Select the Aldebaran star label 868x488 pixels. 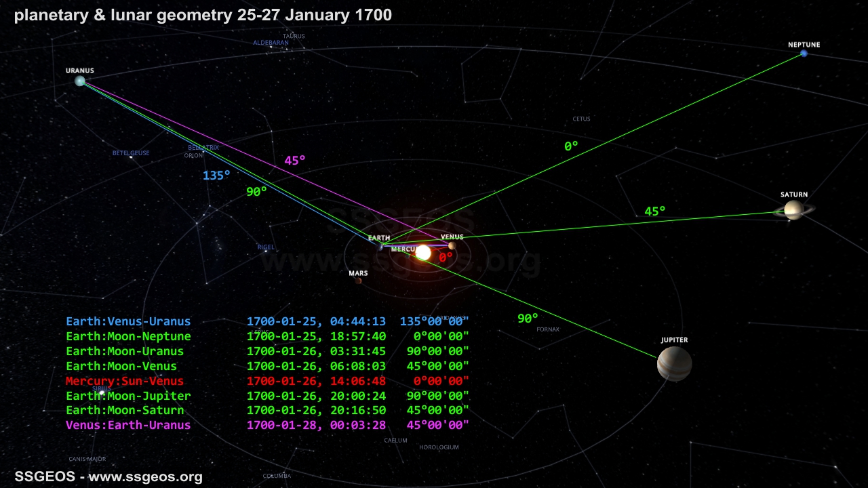click(x=271, y=43)
